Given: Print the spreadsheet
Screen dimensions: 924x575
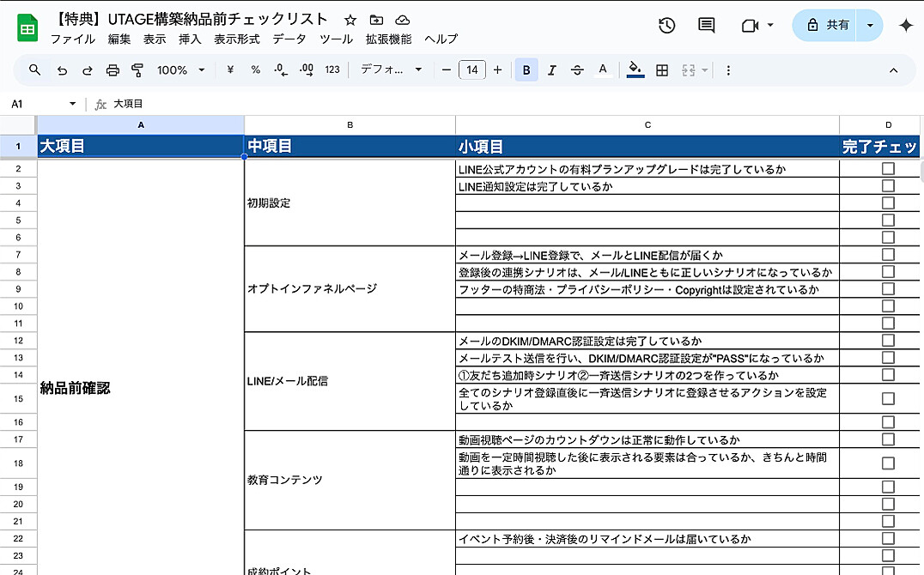Looking at the screenshot, I should (112, 70).
